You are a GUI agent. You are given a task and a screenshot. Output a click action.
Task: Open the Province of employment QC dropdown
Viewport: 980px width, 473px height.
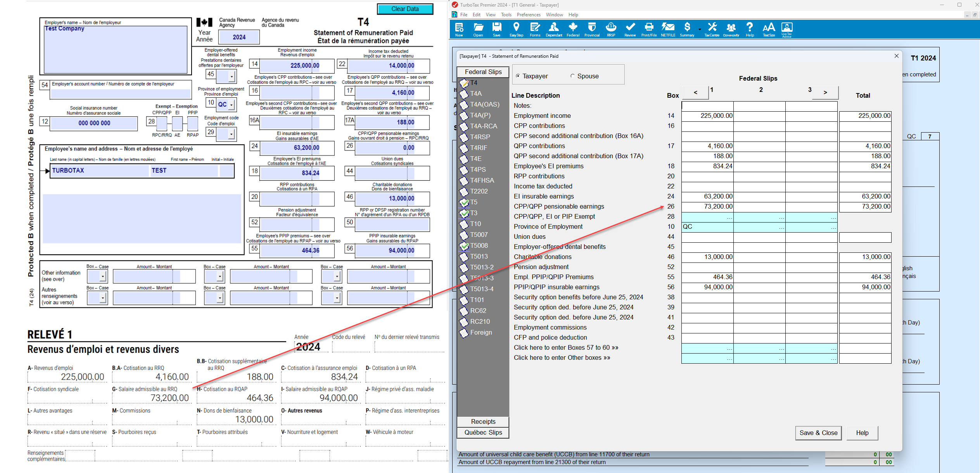click(232, 105)
